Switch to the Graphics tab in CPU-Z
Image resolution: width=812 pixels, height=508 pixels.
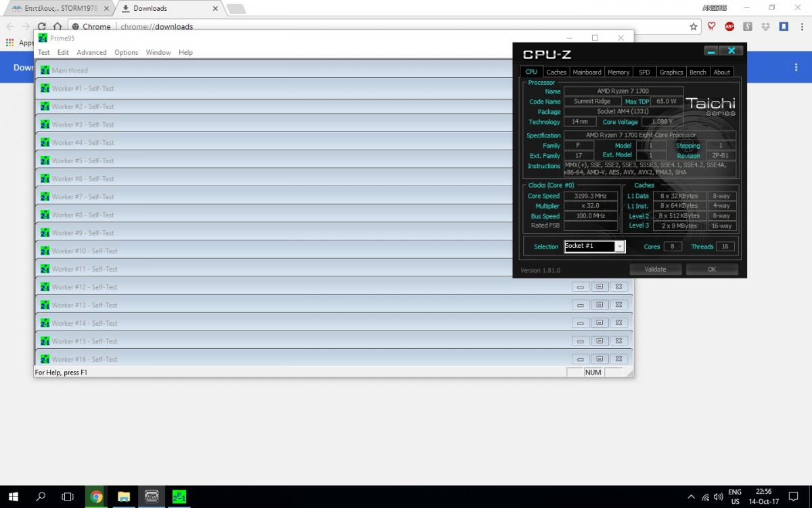pyautogui.click(x=671, y=72)
